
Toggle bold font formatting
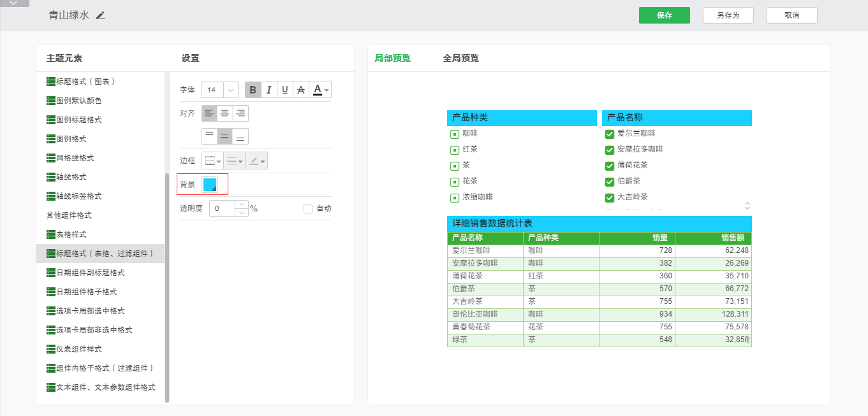[253, 90]
